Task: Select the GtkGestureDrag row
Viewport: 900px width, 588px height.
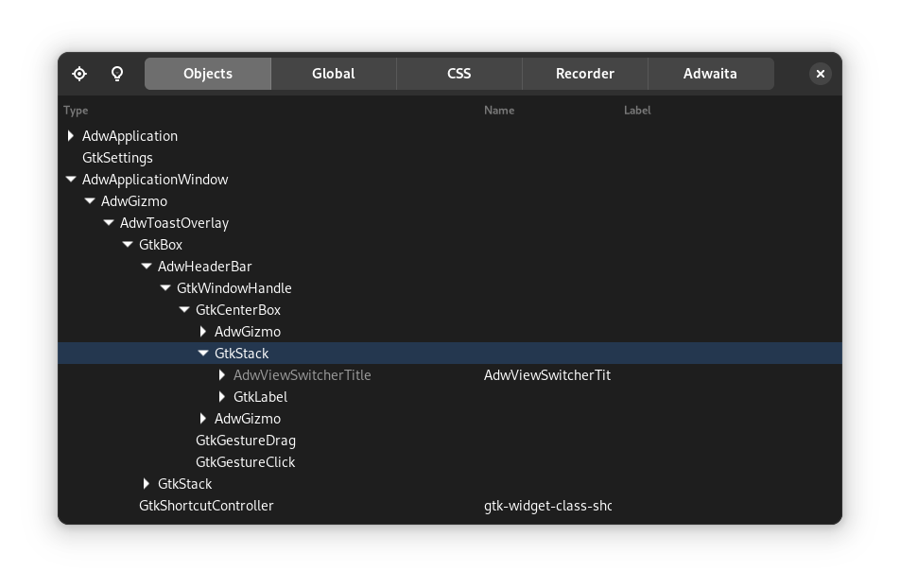Action: coord(246,440)
